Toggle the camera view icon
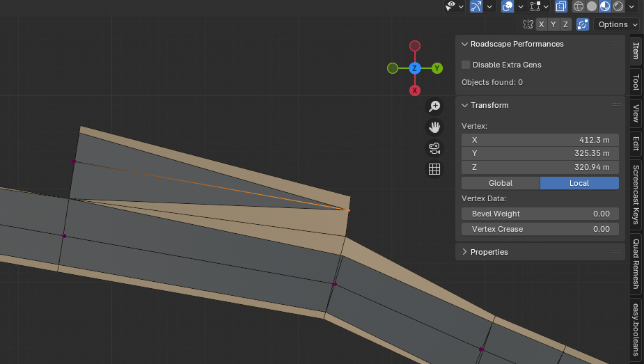The width and height of the screenshot is (644, 364). (x=434, y=148)
